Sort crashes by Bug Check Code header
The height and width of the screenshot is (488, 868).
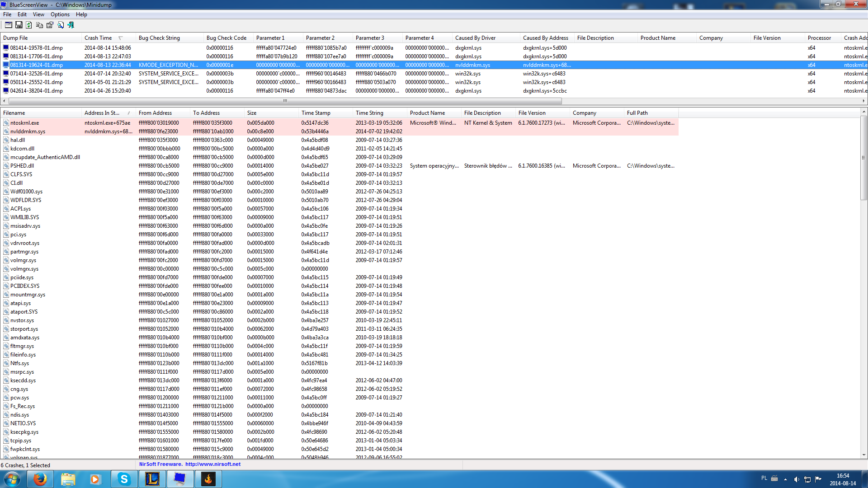click(x=228, y=38)
